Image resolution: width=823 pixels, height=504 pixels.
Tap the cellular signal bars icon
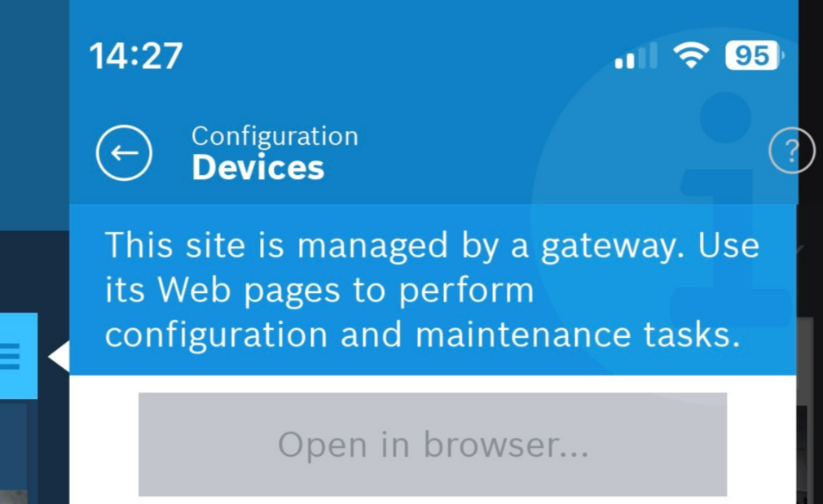click(636, 55)
